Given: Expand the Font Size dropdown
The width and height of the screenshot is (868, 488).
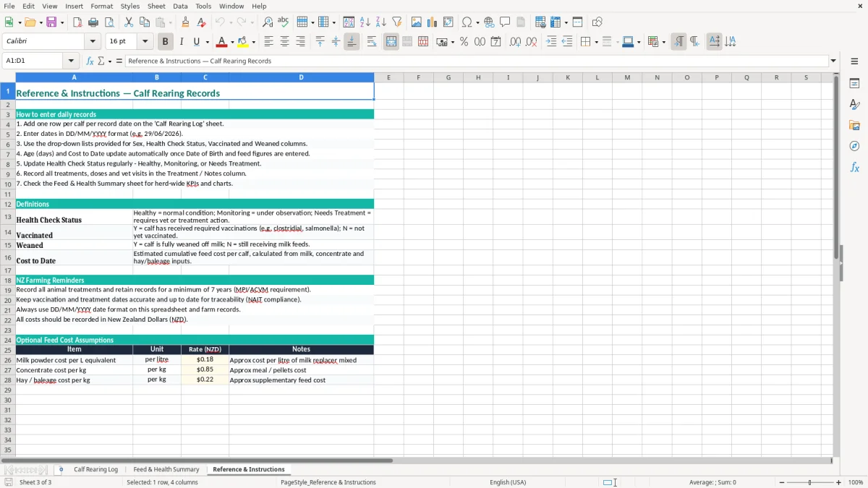Looking at the screenshot, I should 145,42.
